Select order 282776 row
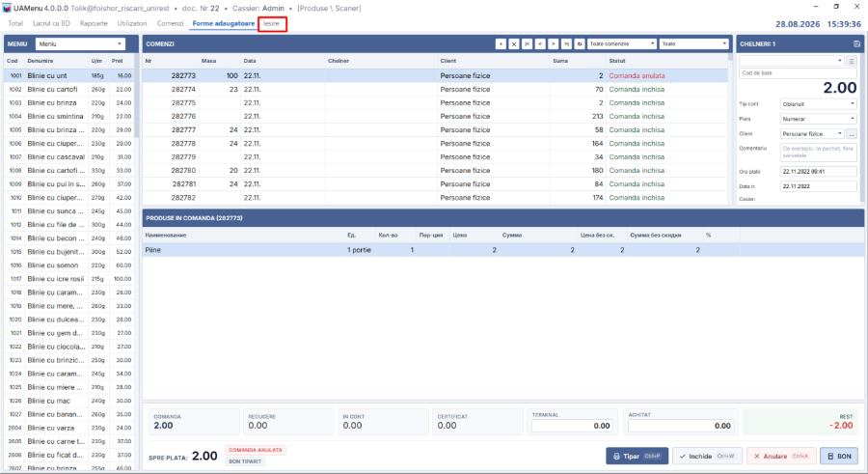The width and height of the screenshot is (868, 474). click(x=435, y=117)
